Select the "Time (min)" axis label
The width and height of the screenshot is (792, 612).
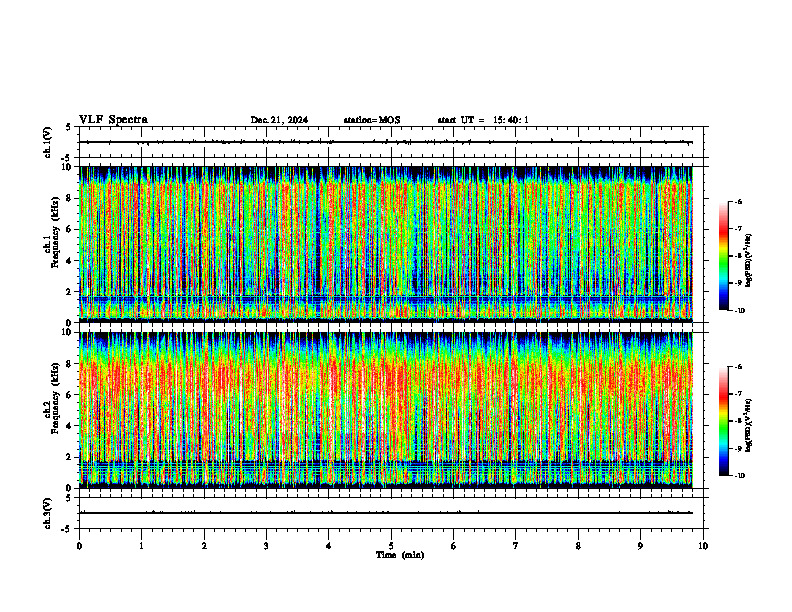click(400, 555)
